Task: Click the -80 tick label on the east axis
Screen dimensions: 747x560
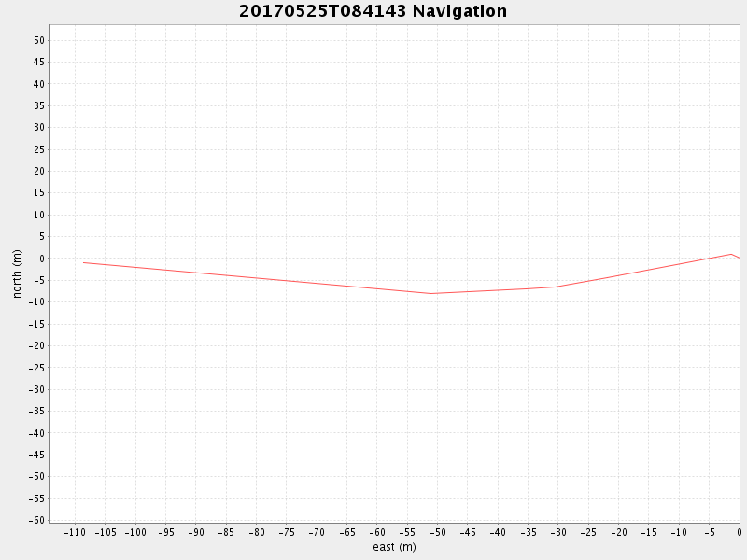Action: pyautogui.click(x=255, y=533)
